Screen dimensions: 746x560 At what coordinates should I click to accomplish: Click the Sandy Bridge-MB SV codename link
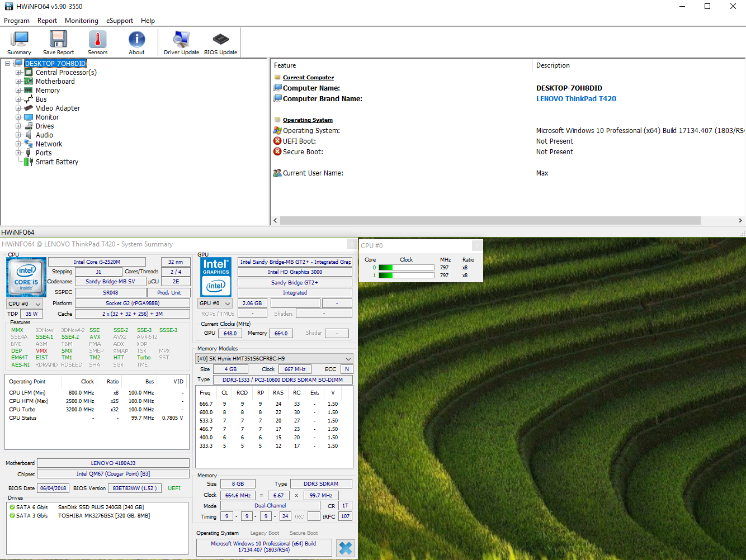[x=110, y=282]
